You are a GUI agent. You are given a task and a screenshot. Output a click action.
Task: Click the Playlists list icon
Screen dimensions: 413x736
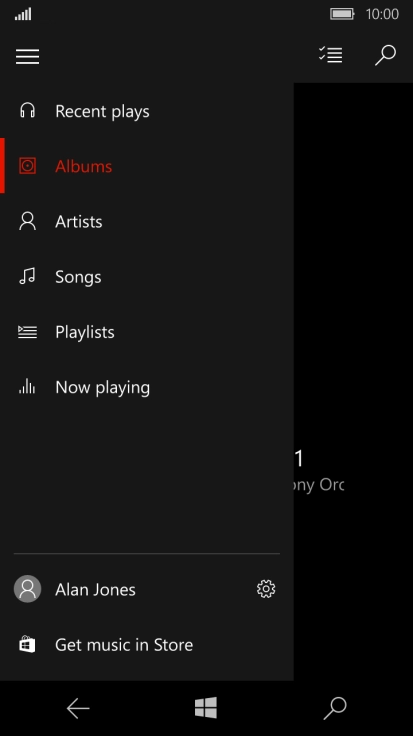tap(27, 332)
